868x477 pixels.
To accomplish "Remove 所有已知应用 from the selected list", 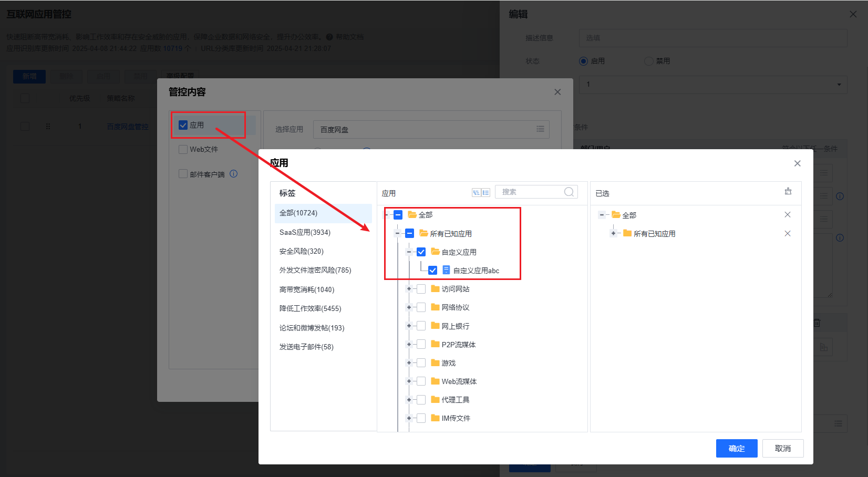I will click(787, 234).
